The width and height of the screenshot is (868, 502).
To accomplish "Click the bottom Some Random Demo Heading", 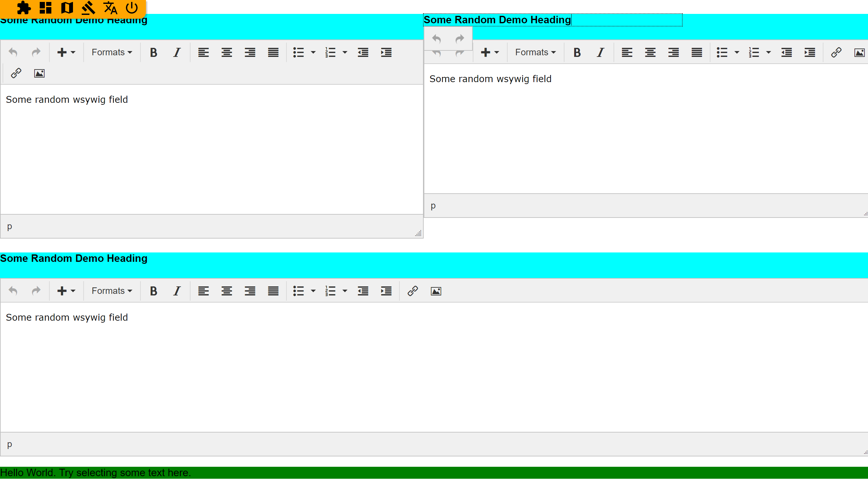I will click(74, 258).
